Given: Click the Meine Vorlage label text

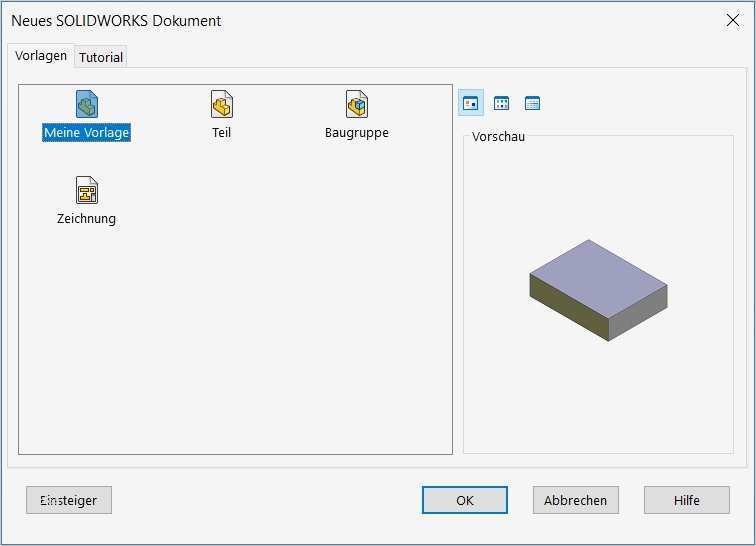Looking at the screenshot, I should pos(86,133).
